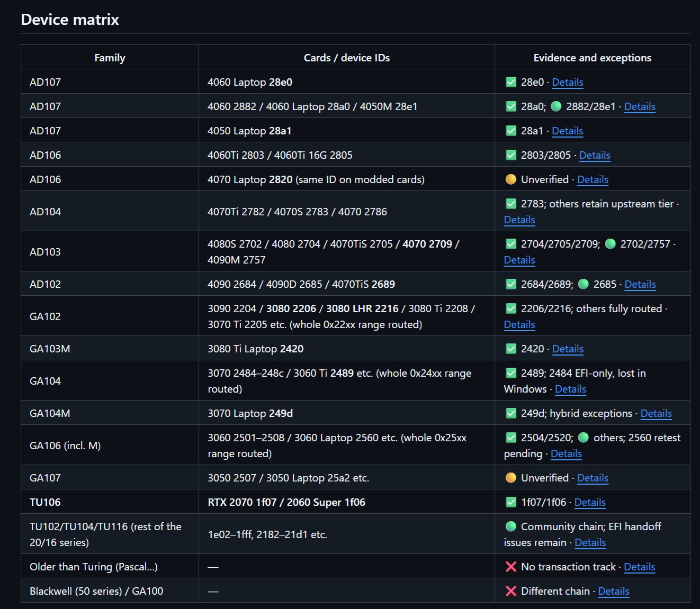This screenshot has height=609, width=700.
Task: Click the "Cards / device IDs" column header
Action: (347, 58)
